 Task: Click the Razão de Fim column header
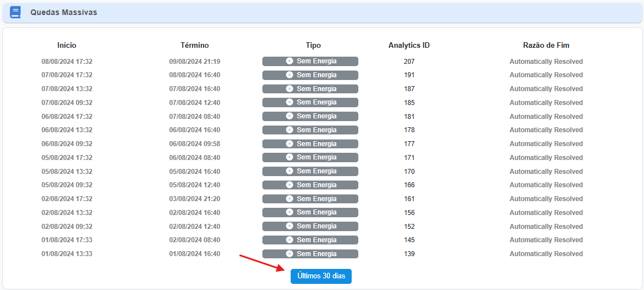[546, 46]
